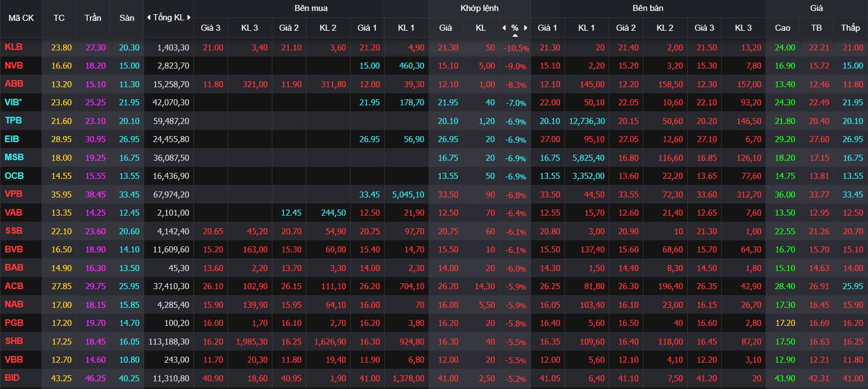Click the Giá header under Khớp lệnh
This screenshot has width=868, height=389.
click(x=446, y=27)
